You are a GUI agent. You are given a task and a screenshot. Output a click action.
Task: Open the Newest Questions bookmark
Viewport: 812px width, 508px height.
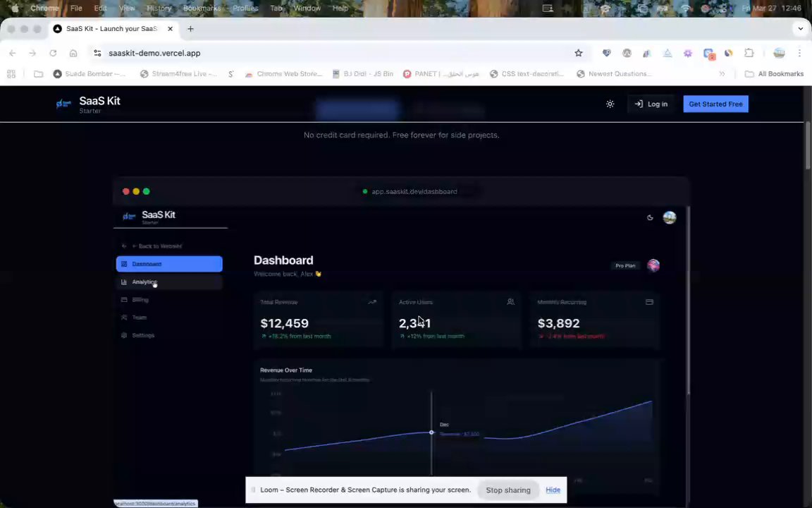[614, 74]
